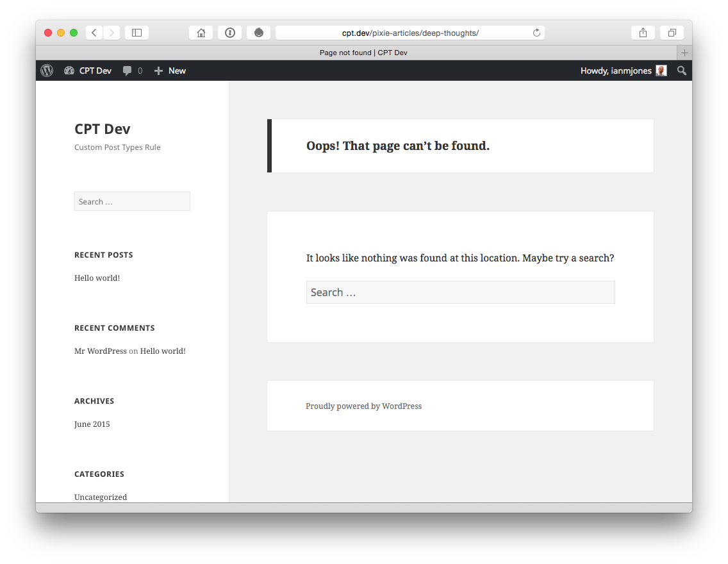Open the home page icon
The width and height of the screenshot is (728, 564).
click(x=201, y=33)
